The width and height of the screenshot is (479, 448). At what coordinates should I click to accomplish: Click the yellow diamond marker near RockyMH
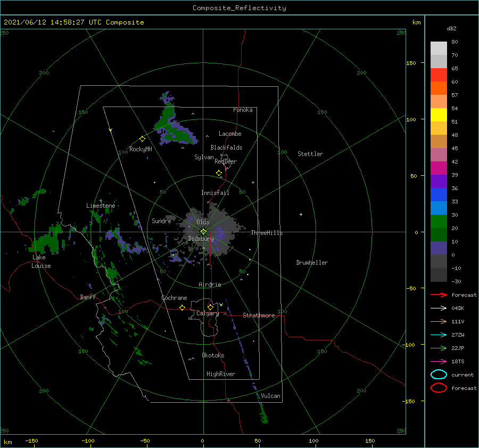pyautogui.click(x=142, y=139)
